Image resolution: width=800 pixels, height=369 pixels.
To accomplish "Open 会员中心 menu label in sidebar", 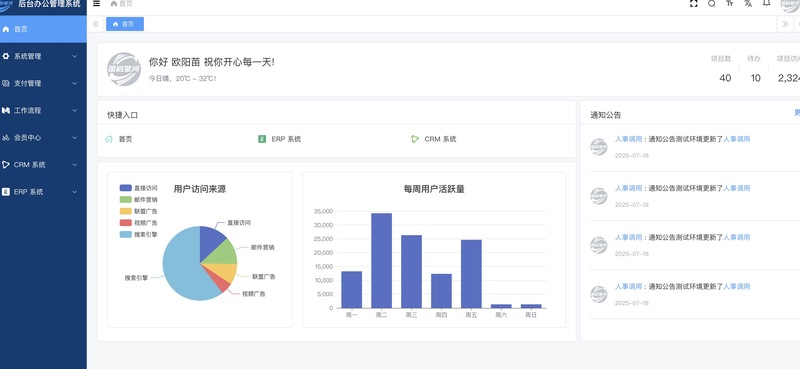I will (x=28, y=137).
